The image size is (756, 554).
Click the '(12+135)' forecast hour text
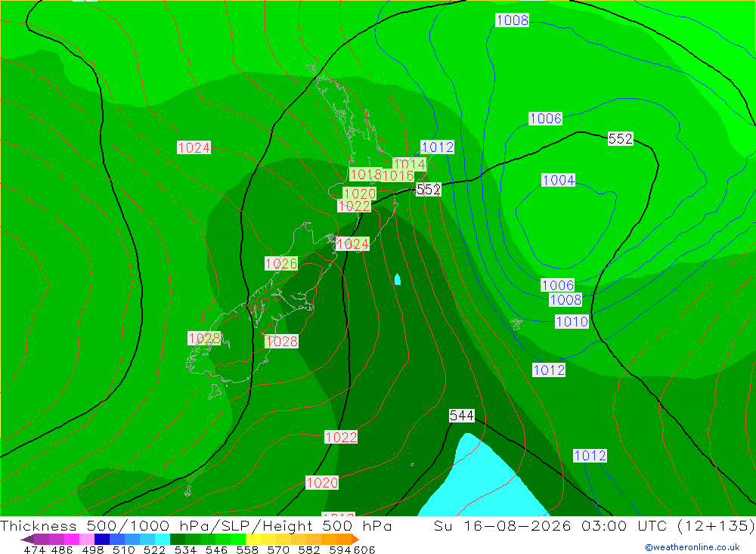pyautogui.click(x=716, y=525)
